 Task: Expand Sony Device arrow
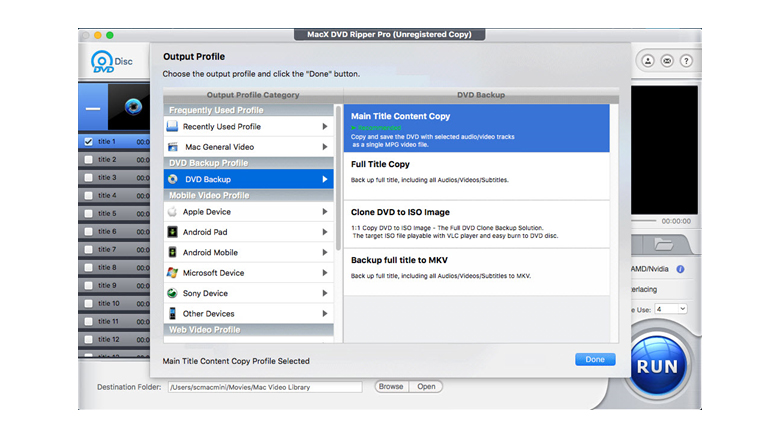coord(324,293)
